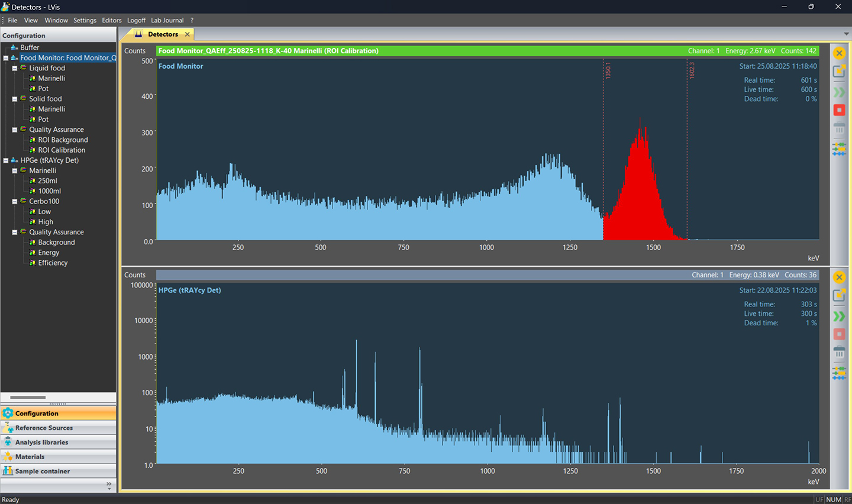Open the Editors menu
Image resolution: width=852 pixels, height=504 pixels.
(111, 20)
